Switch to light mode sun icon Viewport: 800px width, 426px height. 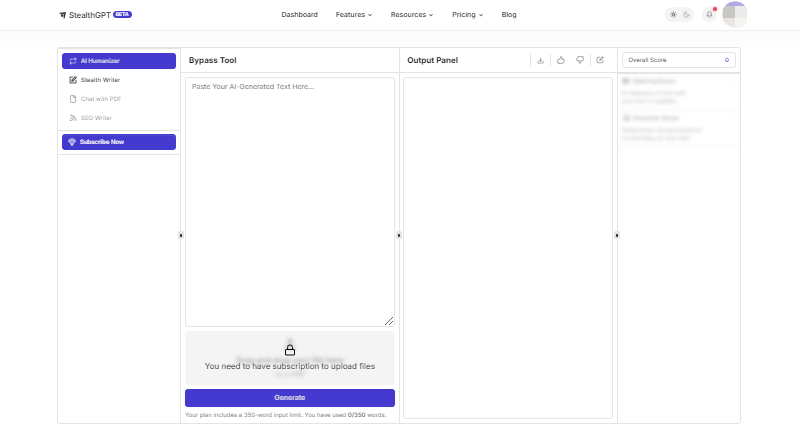[673, 15]
